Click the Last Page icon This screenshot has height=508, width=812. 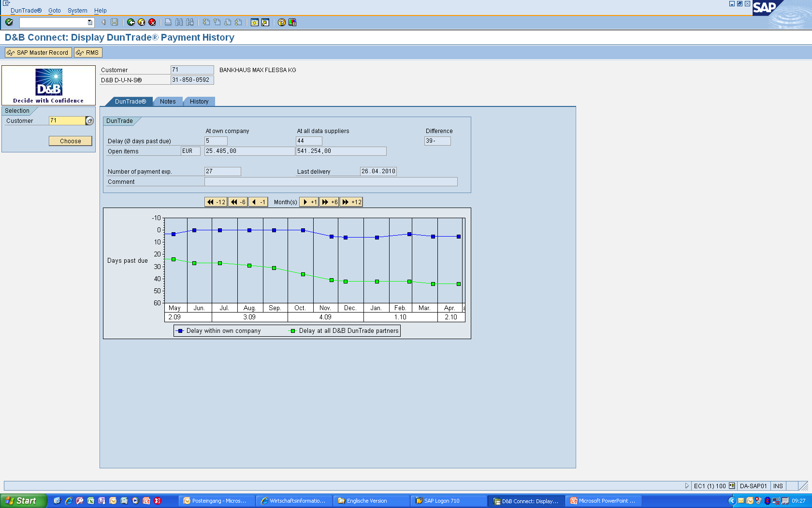pos(238,22)
